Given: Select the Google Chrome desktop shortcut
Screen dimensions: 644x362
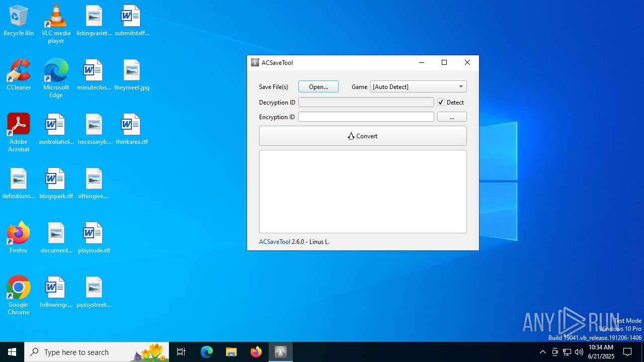Looking at the screenshot, I should tap(19, 296).
